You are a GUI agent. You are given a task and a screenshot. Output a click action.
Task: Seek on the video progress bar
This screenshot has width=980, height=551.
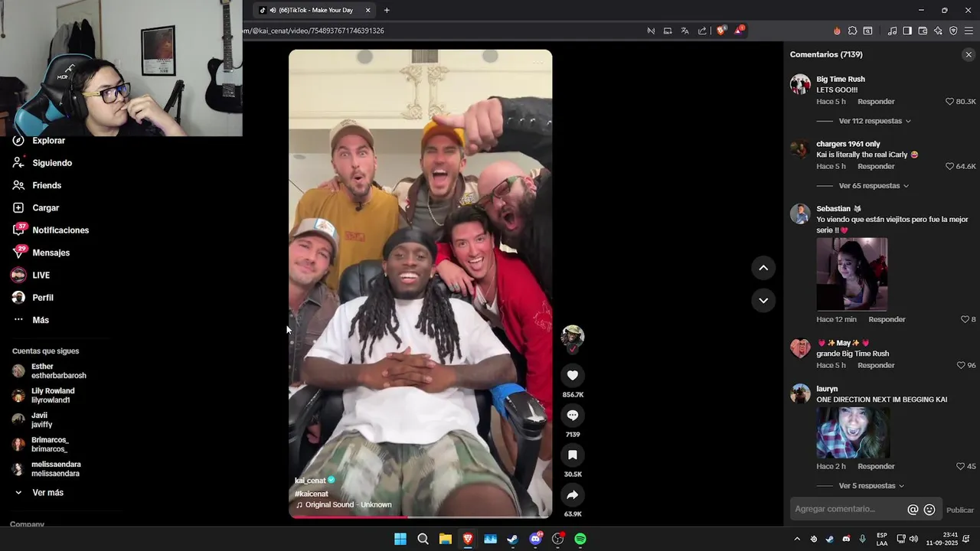(420, 517)
